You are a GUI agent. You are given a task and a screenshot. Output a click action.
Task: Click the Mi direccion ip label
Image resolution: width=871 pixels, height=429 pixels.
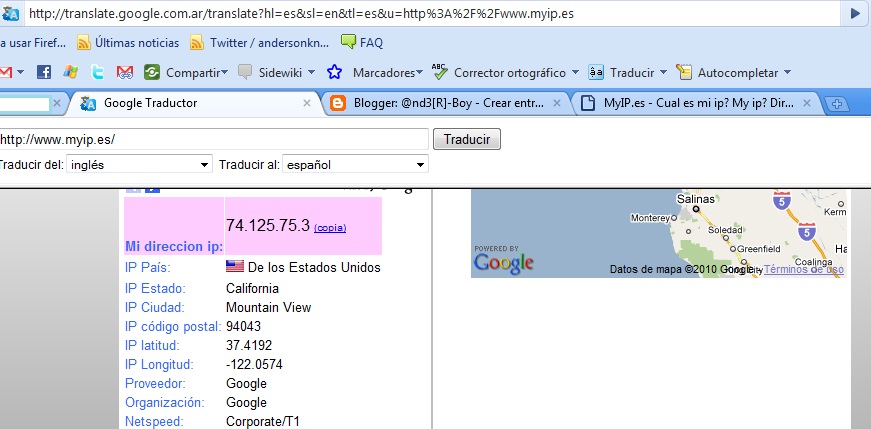point(174,247)
